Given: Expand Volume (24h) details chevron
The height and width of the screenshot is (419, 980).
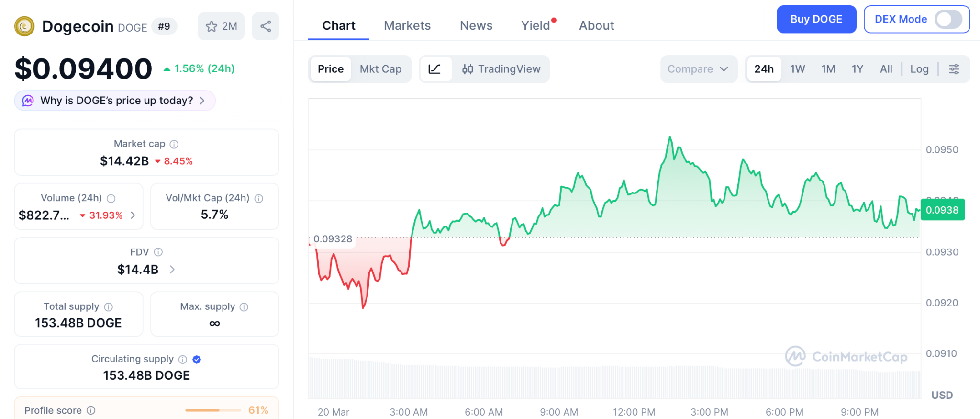Looking at the screenshot, I should click(133, 215).
